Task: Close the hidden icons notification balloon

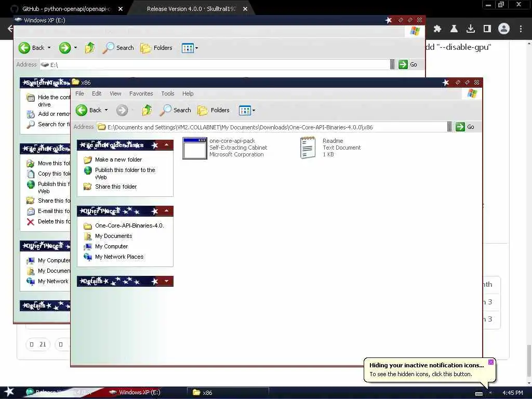Action: coord(490,362)
